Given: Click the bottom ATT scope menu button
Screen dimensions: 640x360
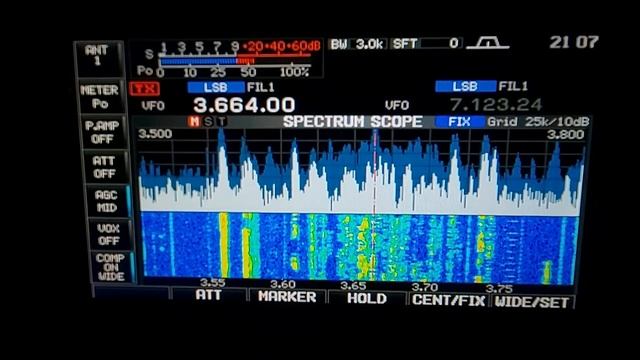Looking at the screenshot, I should click(208, 295).
